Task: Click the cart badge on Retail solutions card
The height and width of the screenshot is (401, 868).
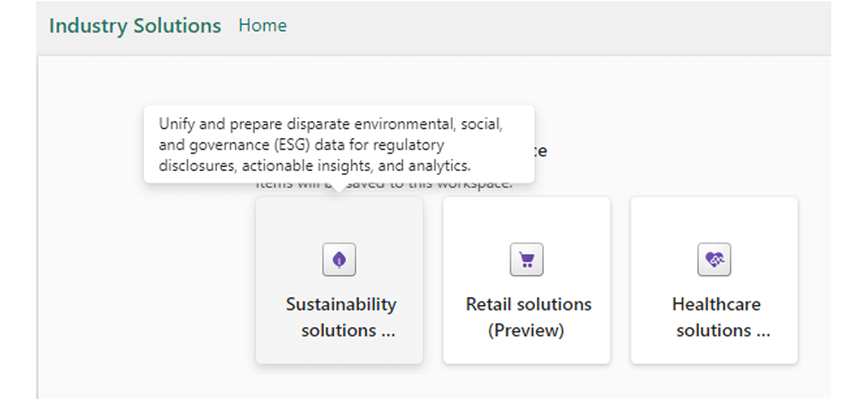Action: pos(526,259)
